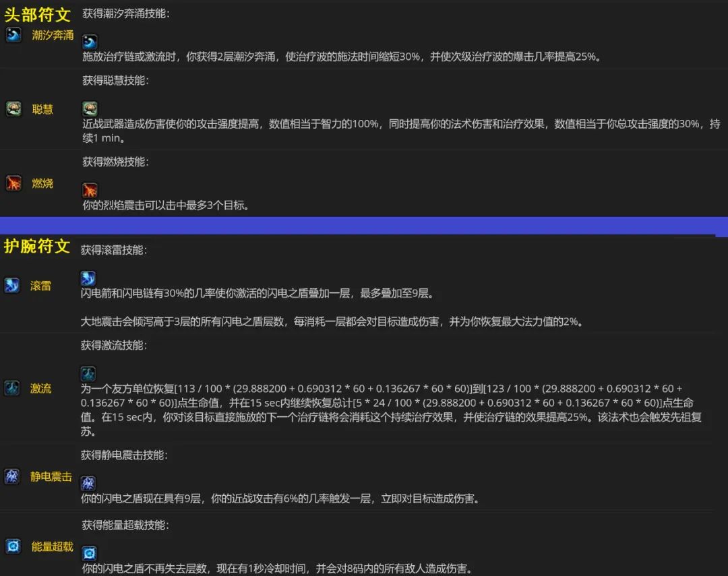The width and height of the screenshot is (728, 576).
Task: Open the 聪慧 rune link
Action: [42, 110]
